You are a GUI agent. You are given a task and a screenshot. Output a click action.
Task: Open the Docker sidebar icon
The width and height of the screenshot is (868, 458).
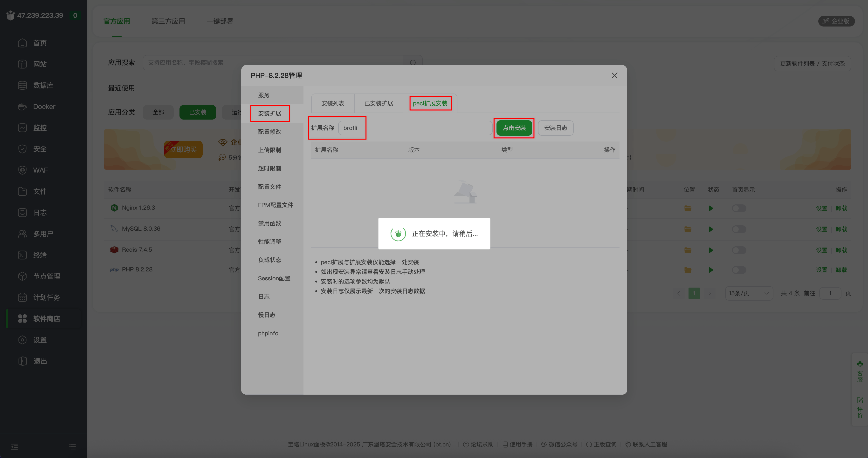point(22,106)
